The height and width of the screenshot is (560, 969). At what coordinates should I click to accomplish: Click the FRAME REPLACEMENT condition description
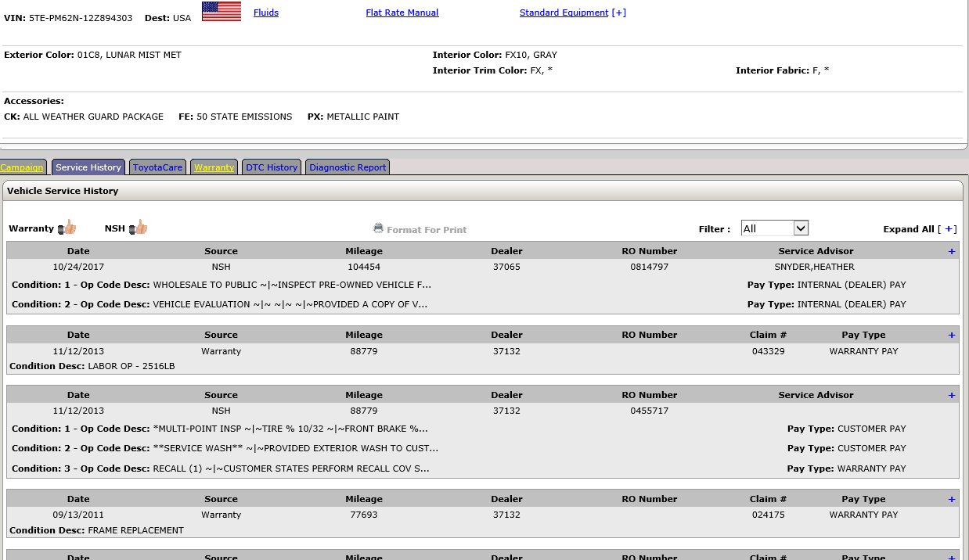(x=136, y=530)
